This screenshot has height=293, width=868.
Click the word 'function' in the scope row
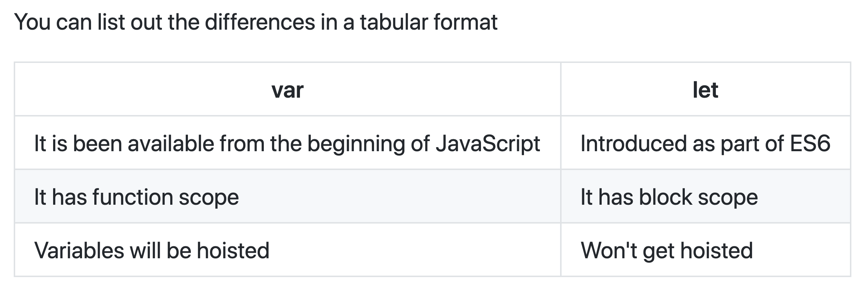(133, 197)
